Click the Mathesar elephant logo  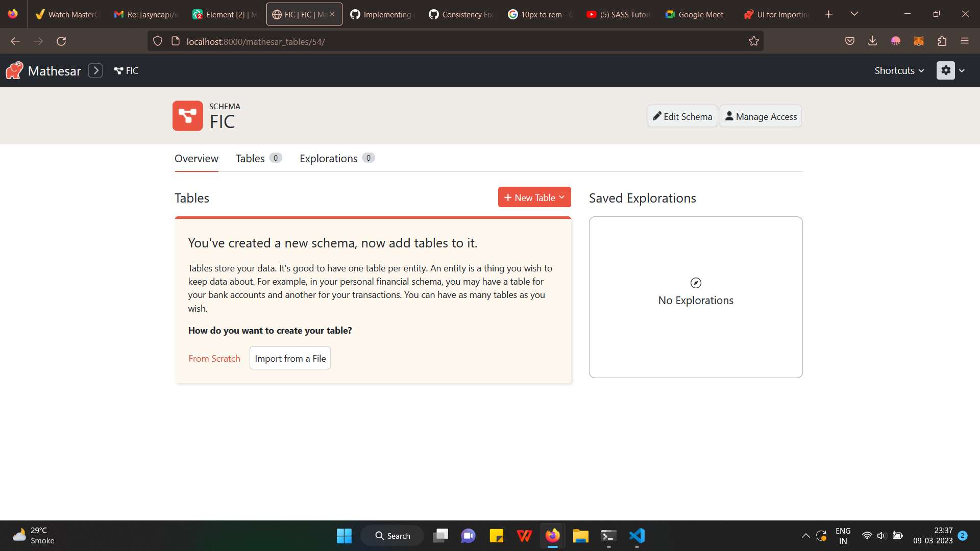tap(14, 70)
